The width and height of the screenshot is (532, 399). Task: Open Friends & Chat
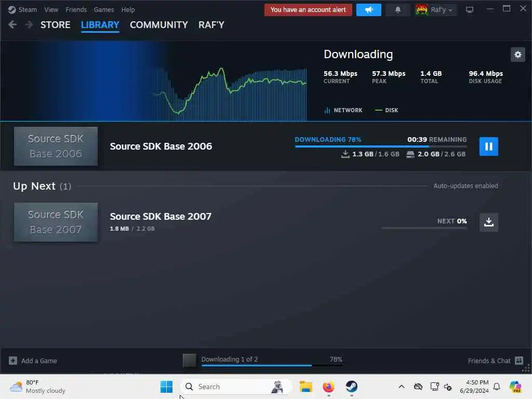[x=489, y=361]
